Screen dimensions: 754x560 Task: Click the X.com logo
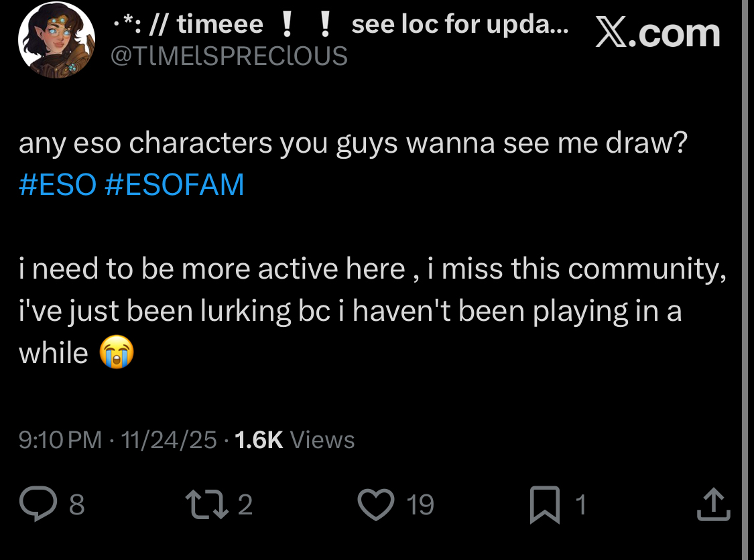click(657, 33)
